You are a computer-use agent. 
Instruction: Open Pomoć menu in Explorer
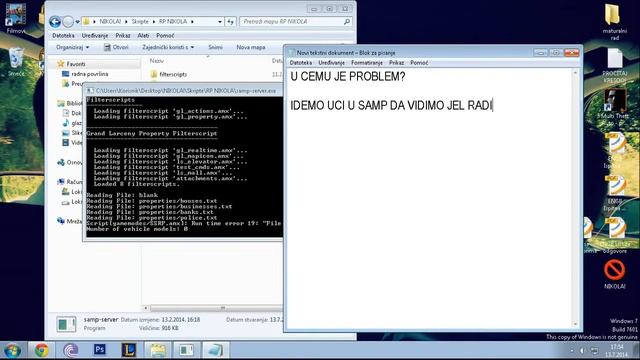coord(165,36)
